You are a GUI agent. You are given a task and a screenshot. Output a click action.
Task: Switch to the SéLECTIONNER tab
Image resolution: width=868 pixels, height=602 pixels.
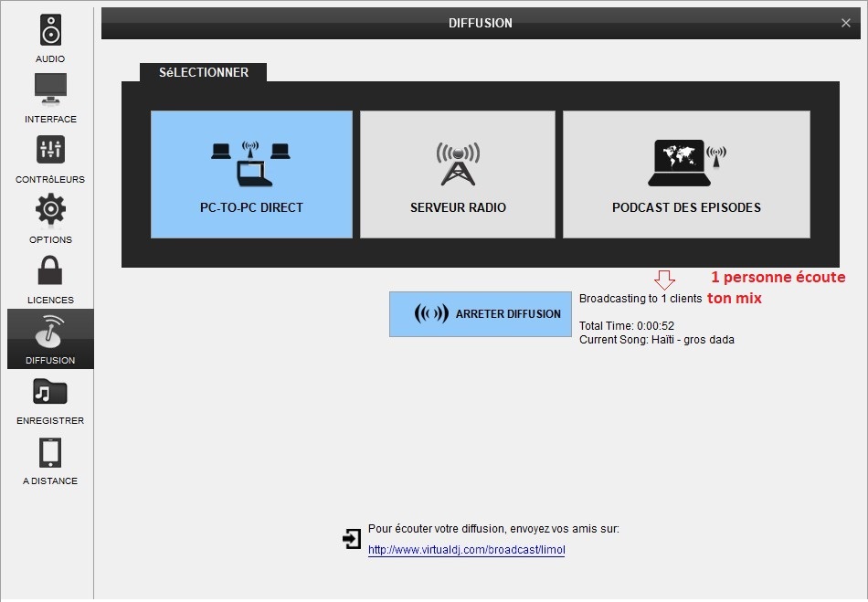tap(203, 72)
